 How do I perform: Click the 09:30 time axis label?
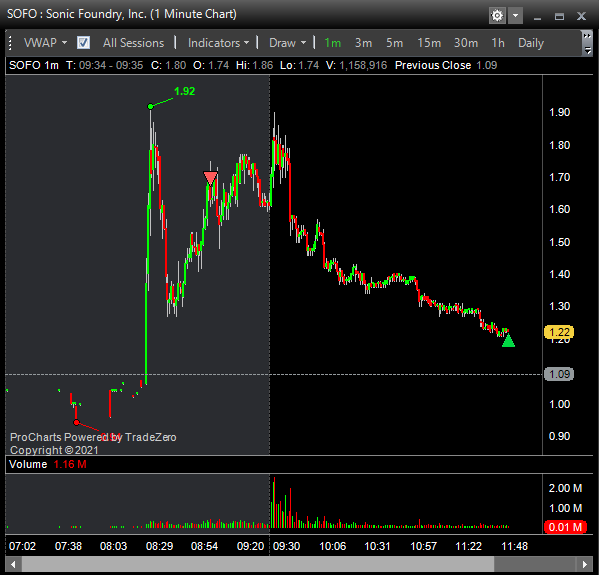coord(287,546)
